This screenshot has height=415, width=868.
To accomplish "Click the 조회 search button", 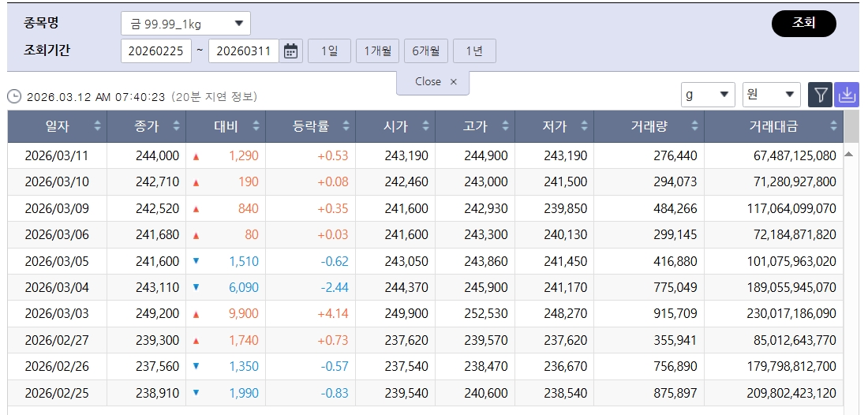I will point(804,23).
